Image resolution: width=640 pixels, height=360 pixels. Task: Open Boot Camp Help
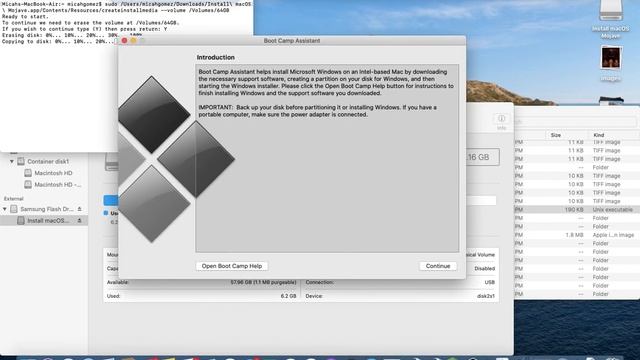232,266
